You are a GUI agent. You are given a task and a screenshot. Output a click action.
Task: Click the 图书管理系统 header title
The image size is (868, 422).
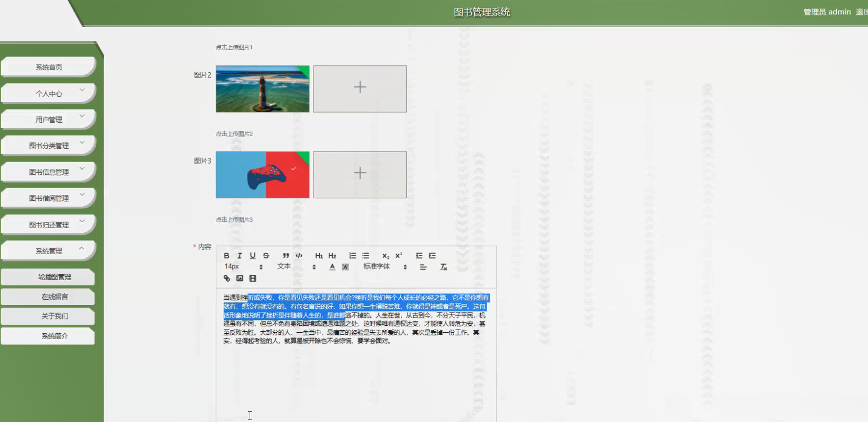click(x=482, y=12)
